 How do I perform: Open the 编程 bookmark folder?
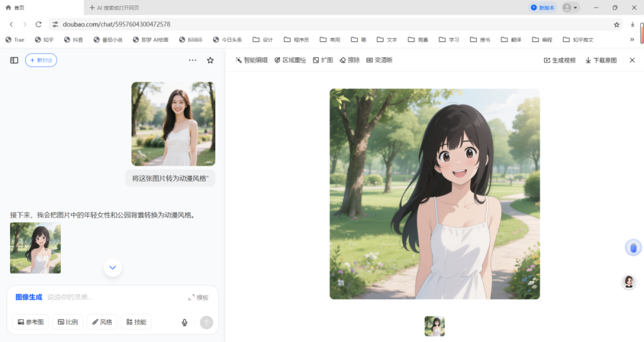pyautogui.click(x=542, y=39)
